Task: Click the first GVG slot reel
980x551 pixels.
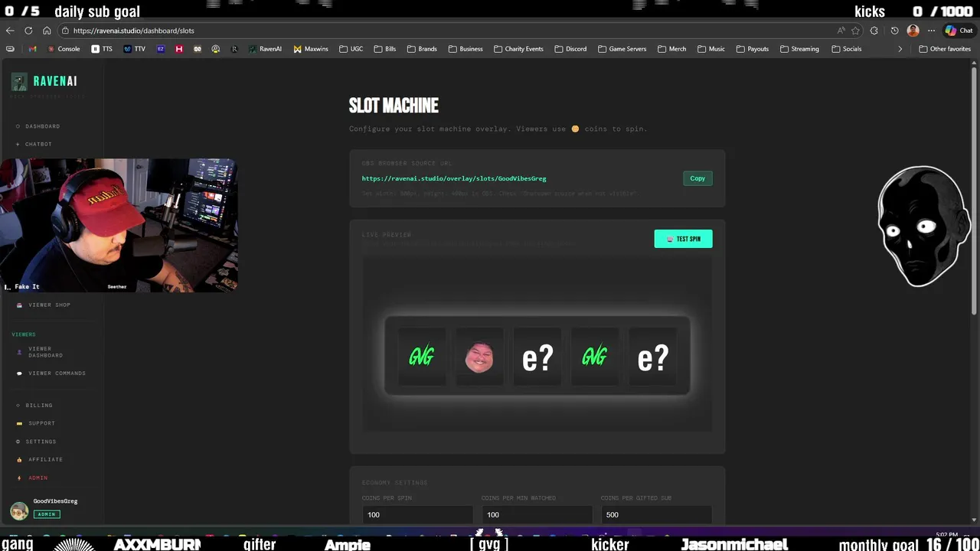Action: [422, 357]
